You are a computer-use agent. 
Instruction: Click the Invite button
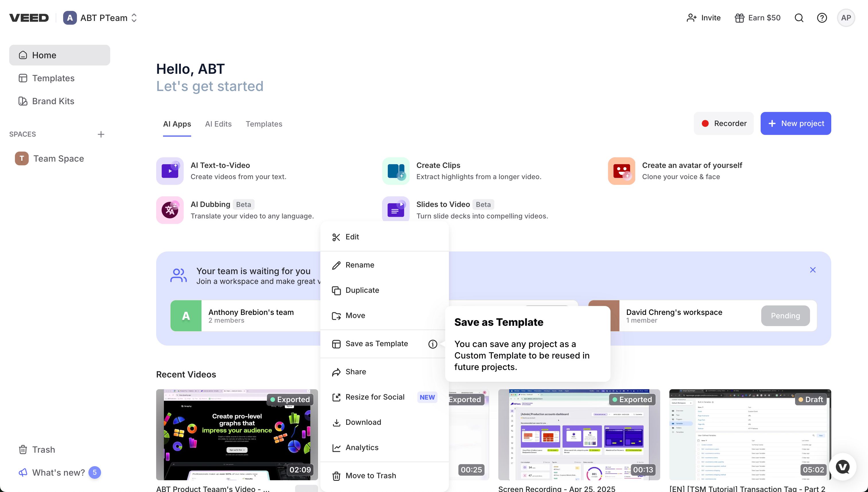(x=704, y=18)
